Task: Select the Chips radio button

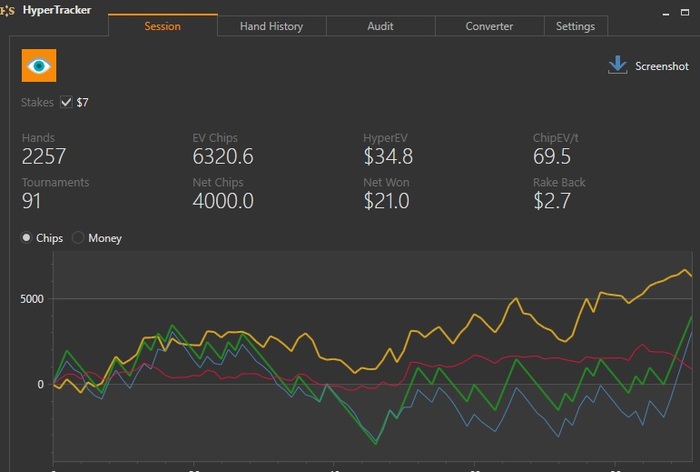Action: point(26,238)
